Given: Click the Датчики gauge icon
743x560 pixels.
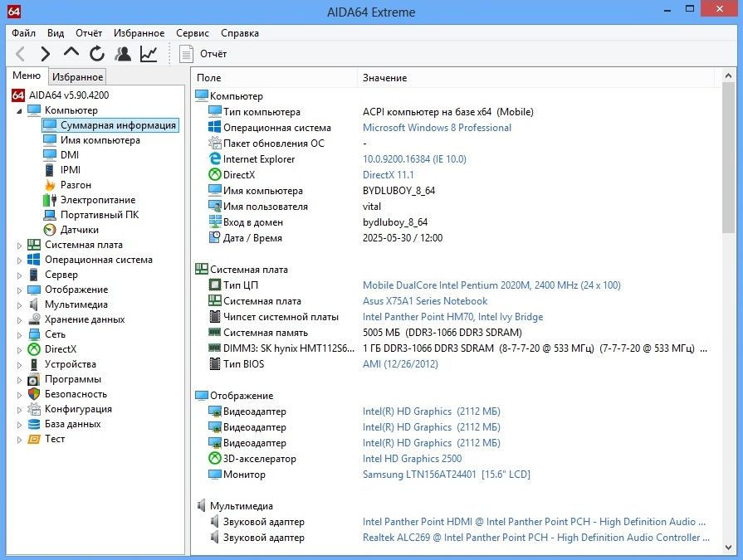Looking at the screenshot, I should pos(50,230).
